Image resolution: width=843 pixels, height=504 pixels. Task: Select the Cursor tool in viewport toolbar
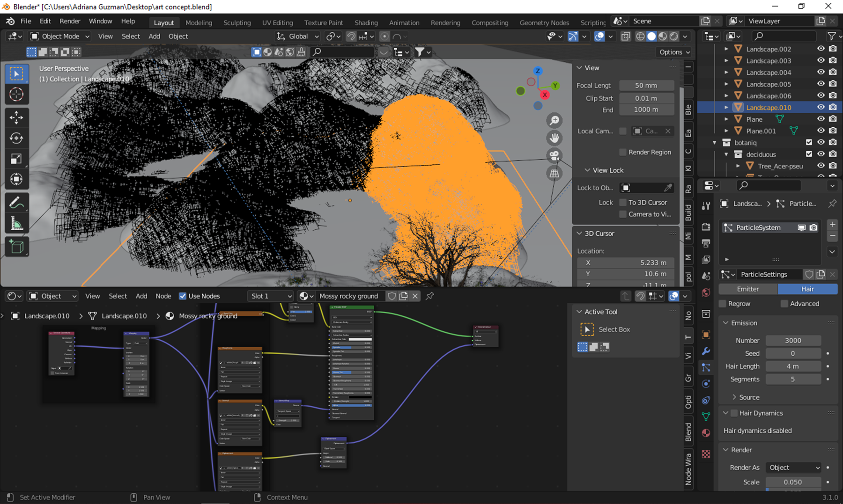tap(16, 95)
